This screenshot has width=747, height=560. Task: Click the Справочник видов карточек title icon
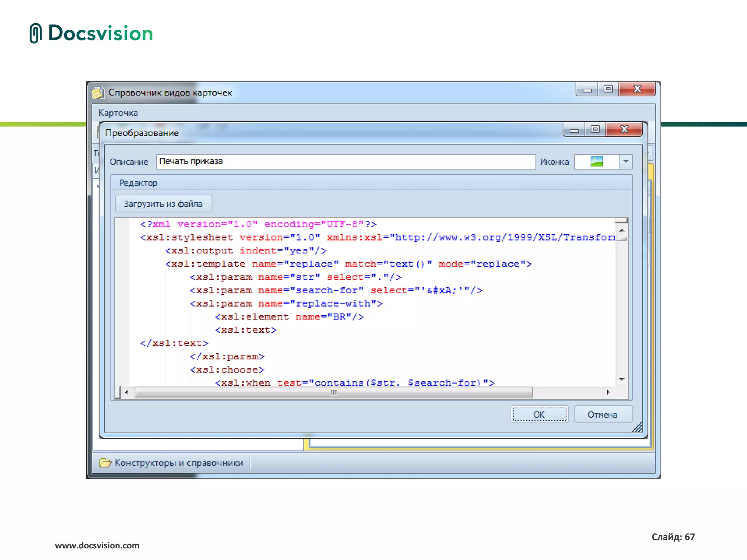click(98, 93)
